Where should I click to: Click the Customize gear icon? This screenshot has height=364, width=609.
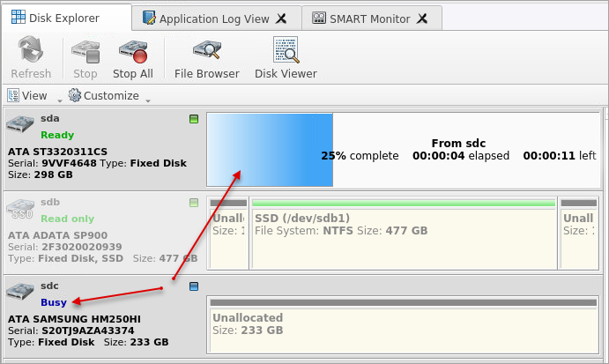coord(75,95)
